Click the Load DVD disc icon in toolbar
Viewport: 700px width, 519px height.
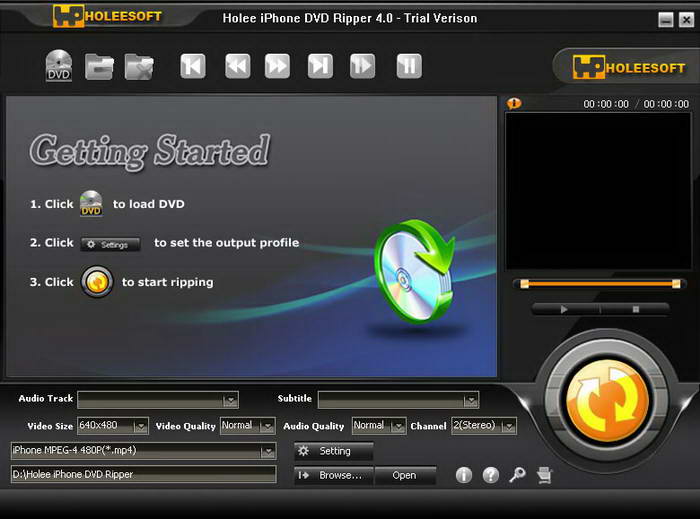(59, 66)
